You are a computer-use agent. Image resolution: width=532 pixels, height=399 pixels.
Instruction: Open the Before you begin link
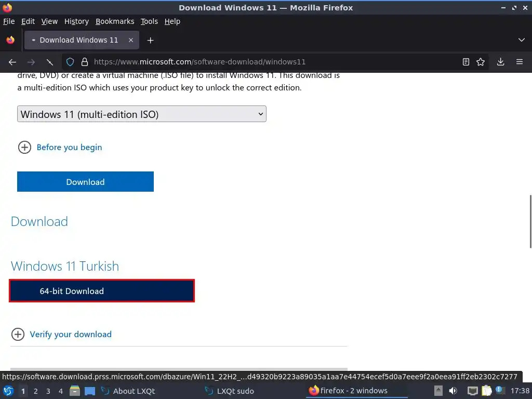click(69, 147)
